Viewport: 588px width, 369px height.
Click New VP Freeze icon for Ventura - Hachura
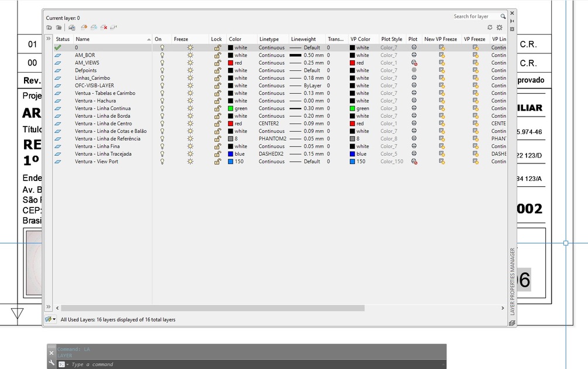point(442,101)
